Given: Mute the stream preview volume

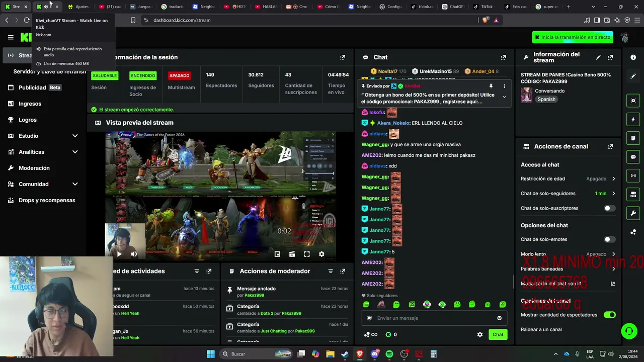Looking at the screenshot, I should [134, 254].
